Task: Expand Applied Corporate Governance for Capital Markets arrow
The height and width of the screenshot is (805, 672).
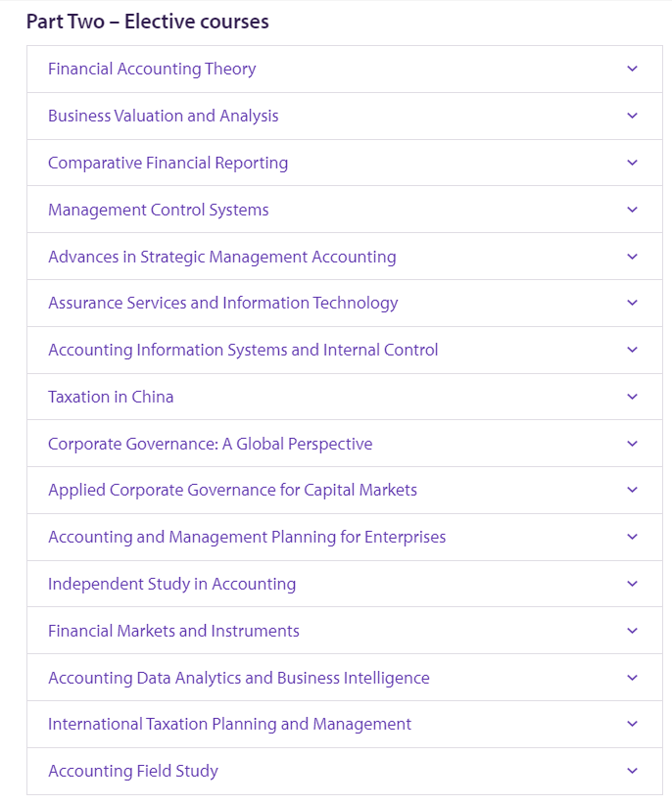Action: pos(633,490)
